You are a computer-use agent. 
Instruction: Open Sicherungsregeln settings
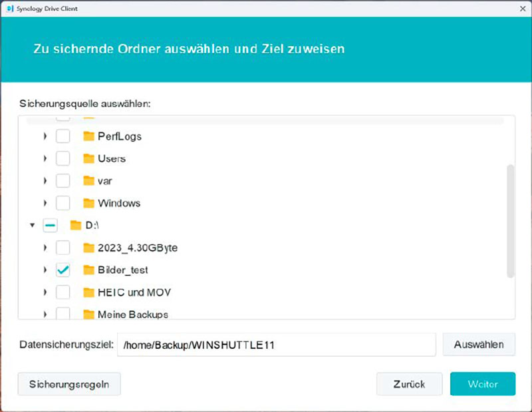coord(69,384)
